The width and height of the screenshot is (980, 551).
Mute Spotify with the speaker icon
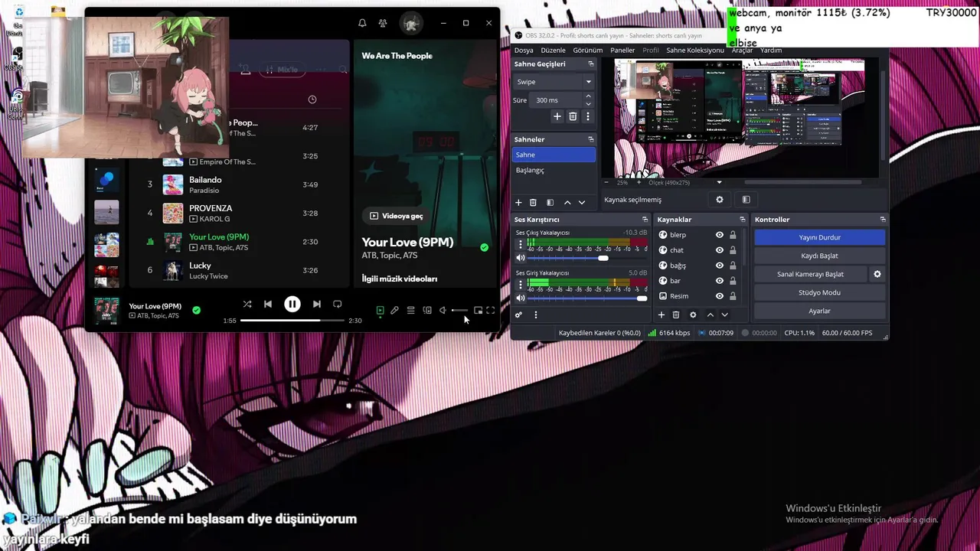443,310
